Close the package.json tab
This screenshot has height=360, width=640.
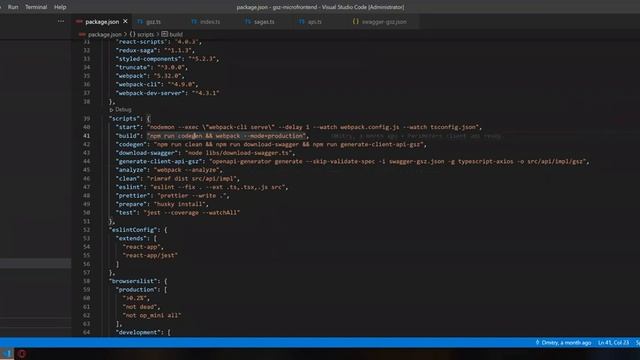pyautogui.click(x=125, y=21)
